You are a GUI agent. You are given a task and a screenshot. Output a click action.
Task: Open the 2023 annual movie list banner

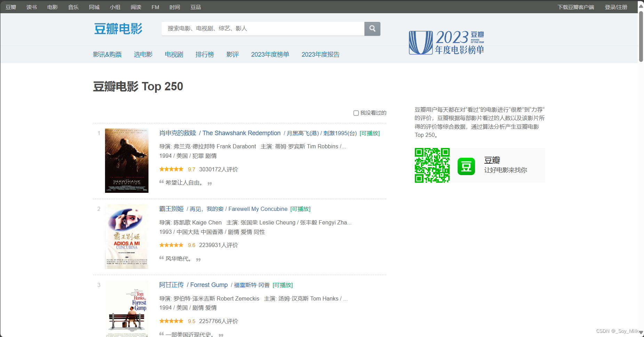pos(446,42)
